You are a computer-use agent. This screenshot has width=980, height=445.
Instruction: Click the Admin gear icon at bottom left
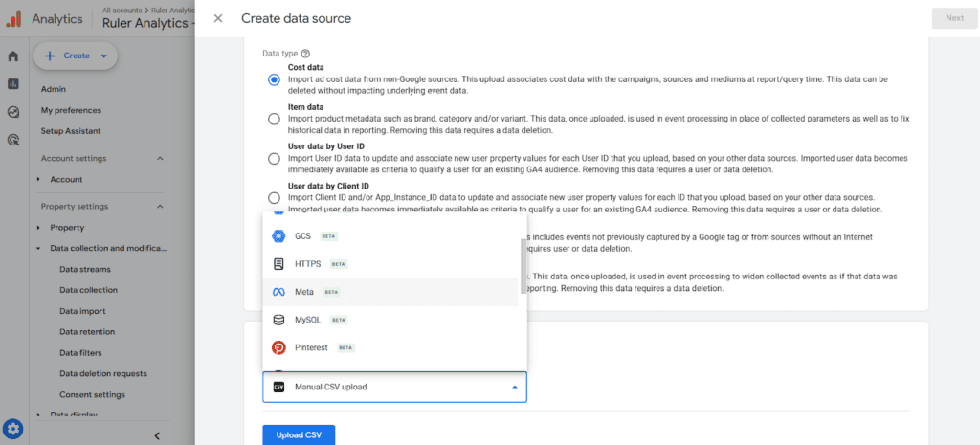point(13,429)
